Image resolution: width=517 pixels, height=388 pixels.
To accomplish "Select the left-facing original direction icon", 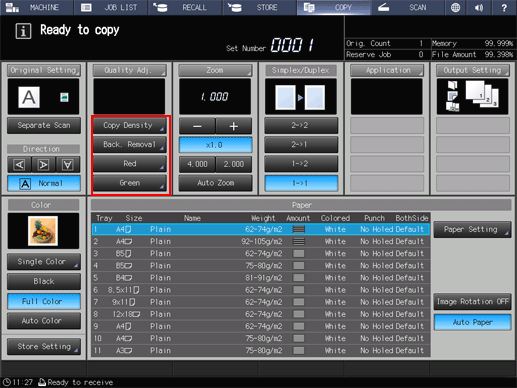I will coord(19,165).
